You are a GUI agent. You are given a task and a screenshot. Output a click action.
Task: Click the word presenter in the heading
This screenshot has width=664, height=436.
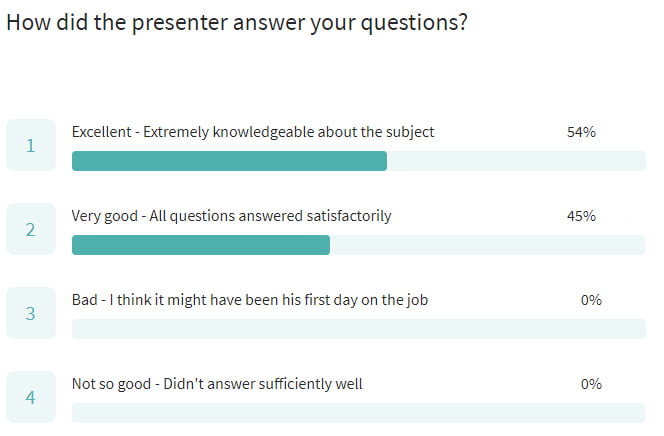180,23
